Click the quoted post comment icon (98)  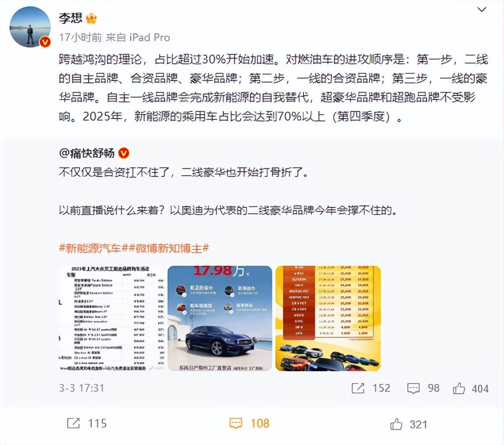[413, 388]
